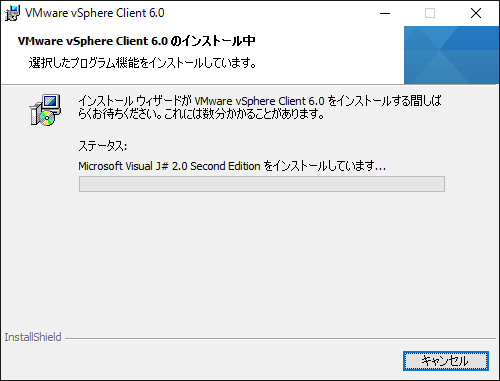Image resolution: width=500 pixels, height=381 pixels.
Task: Click the computer and disc setup icon
Action: pyautogui.click(x=45, y=110)
